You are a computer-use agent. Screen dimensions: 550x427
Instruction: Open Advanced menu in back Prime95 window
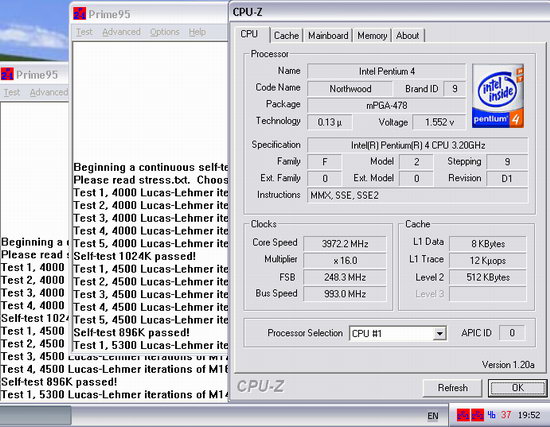click(48, 92)
